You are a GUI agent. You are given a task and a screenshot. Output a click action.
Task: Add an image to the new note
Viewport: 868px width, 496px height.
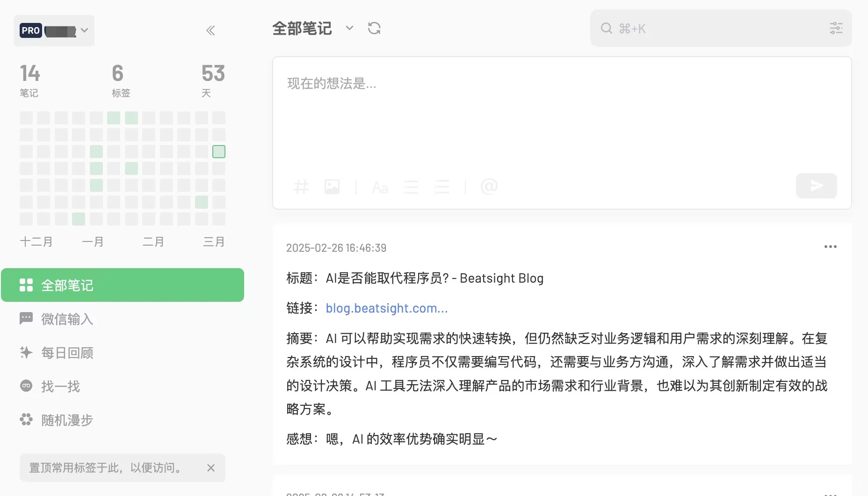pyautogui.click(x=333, y=187)
